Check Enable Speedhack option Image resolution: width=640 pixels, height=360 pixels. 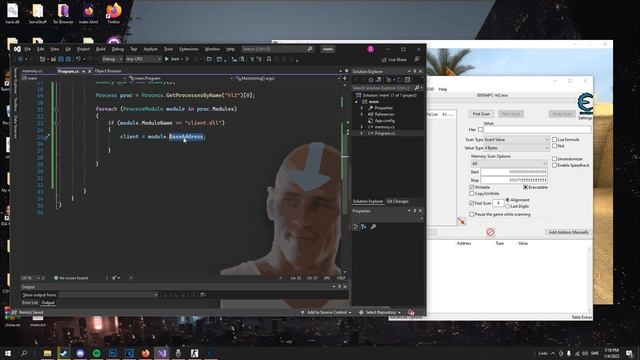[555, 165]
